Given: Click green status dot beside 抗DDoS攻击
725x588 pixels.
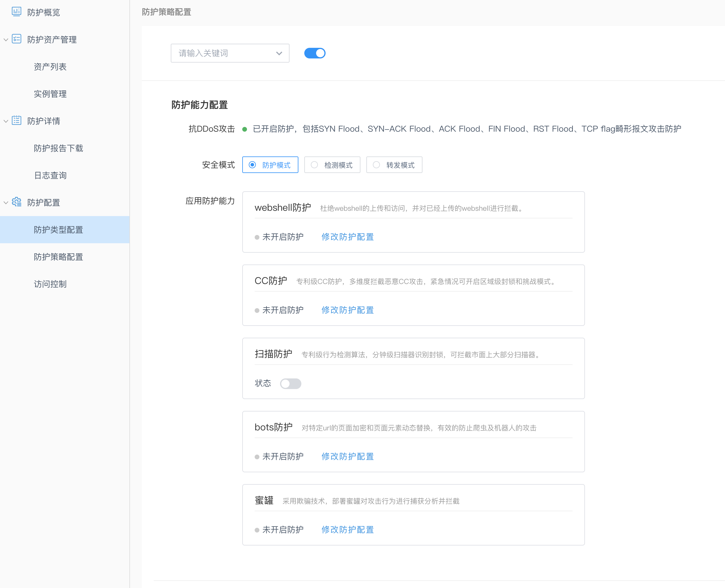Looking at the screenshot, I should [x=244, y=129].
